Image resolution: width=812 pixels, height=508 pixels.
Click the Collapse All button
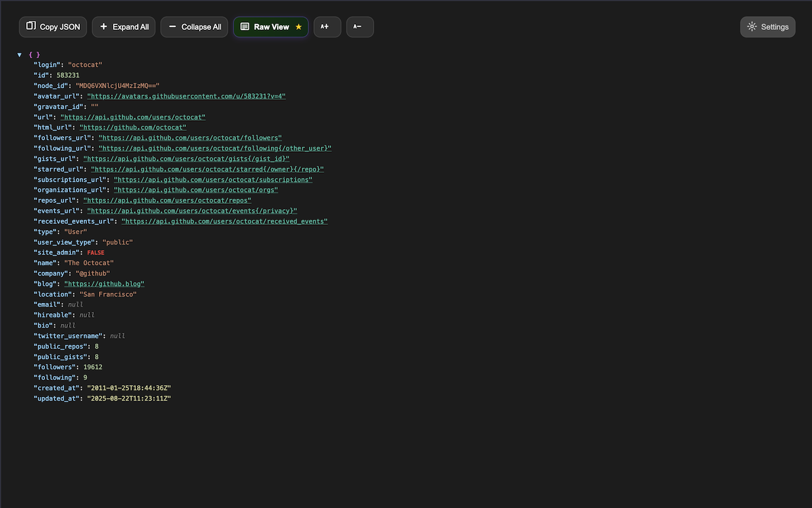pyautogui.click(x=194, y=27)
